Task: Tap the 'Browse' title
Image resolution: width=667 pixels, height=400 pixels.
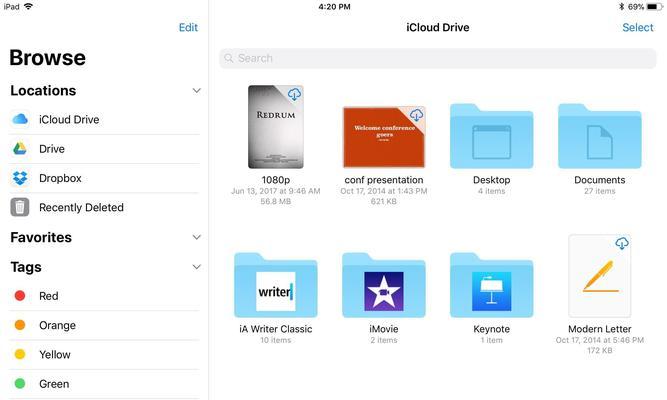Action: point(47,57)
